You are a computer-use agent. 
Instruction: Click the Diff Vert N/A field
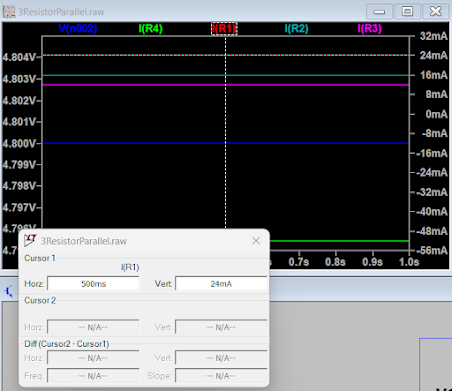tap(221, 358)
